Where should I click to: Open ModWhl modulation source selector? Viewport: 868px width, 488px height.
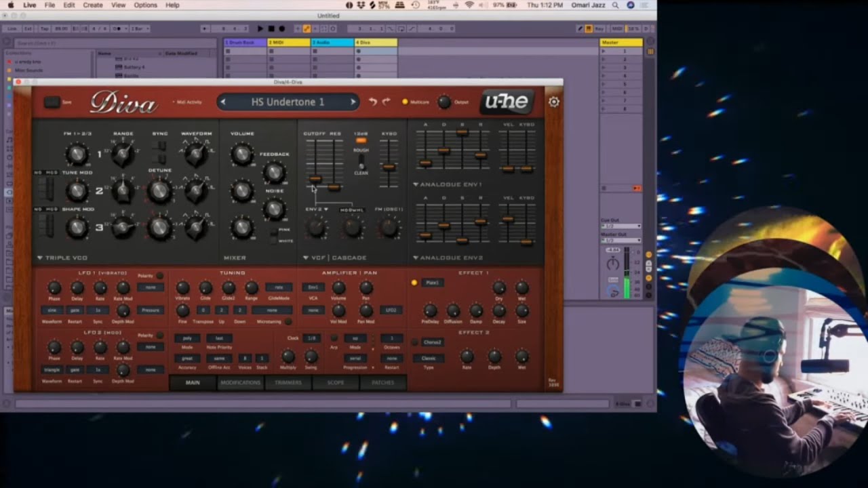[x=352, y=210]
